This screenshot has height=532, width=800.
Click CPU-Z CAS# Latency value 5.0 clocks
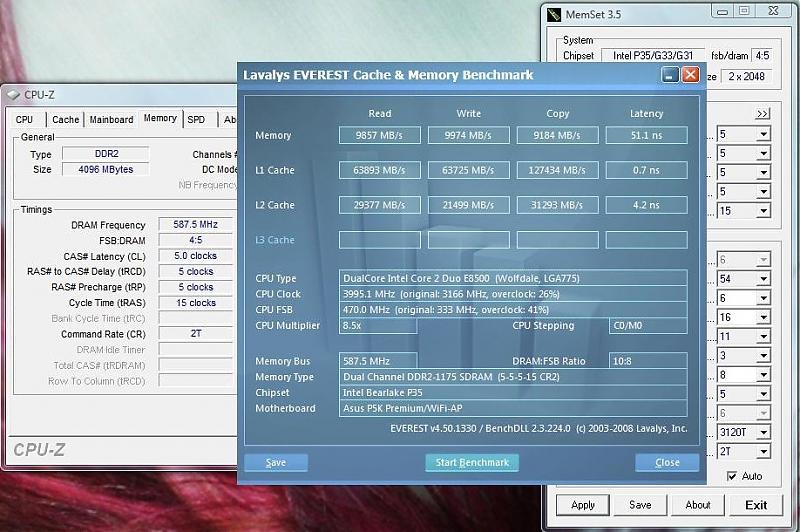[195, 256]
